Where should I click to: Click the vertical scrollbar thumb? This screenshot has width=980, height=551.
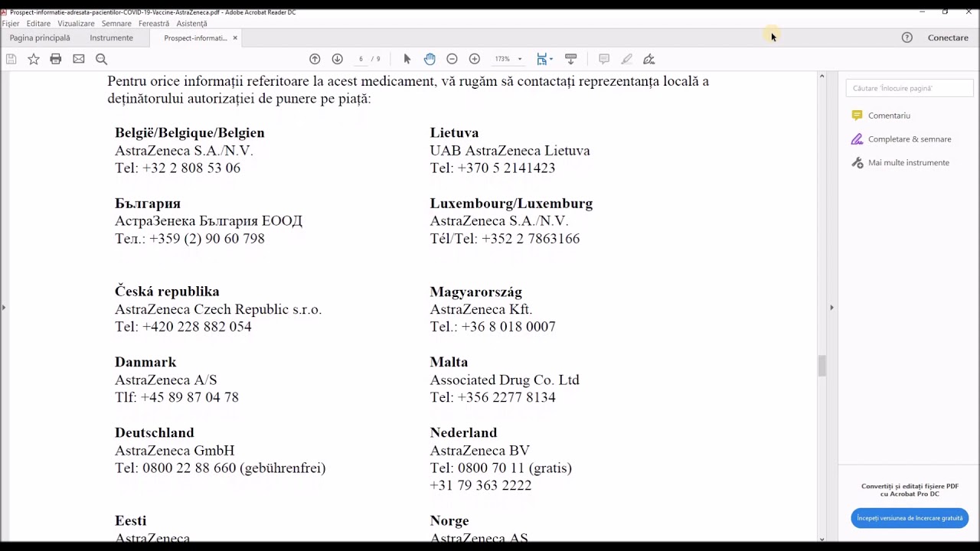tap(822, 366)
